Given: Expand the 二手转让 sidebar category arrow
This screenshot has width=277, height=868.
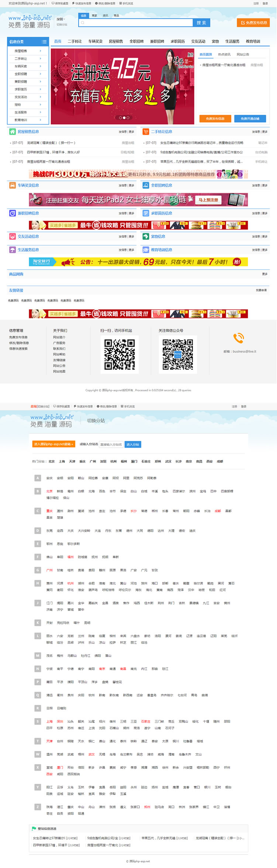Looking at the screenshot, I should 40,59.
